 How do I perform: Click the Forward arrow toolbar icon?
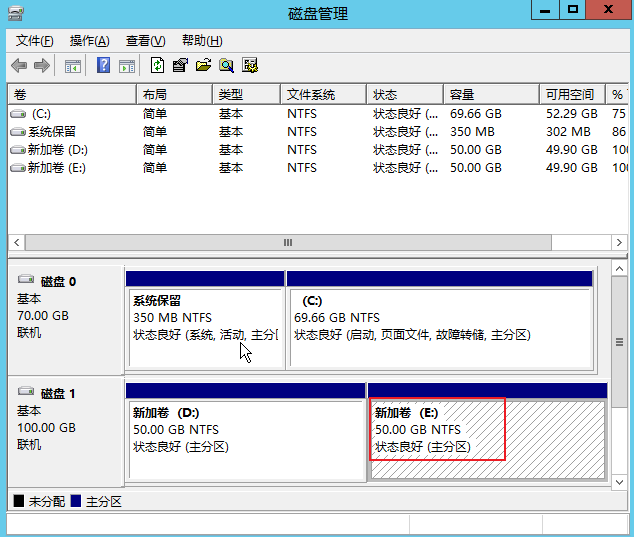pos(42,66)
